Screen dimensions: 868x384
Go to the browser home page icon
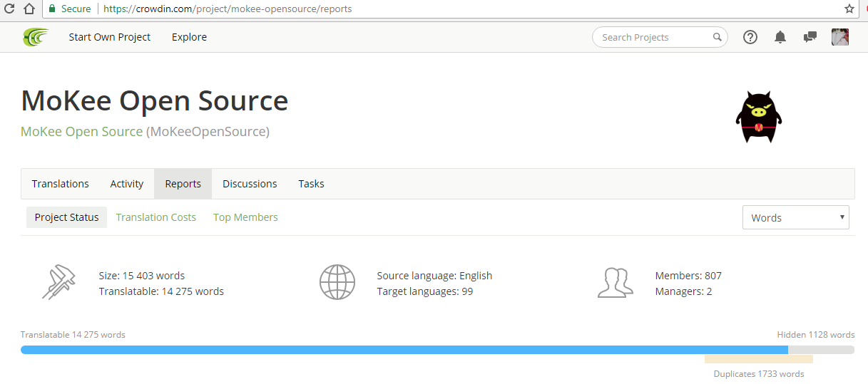(29, 9)
